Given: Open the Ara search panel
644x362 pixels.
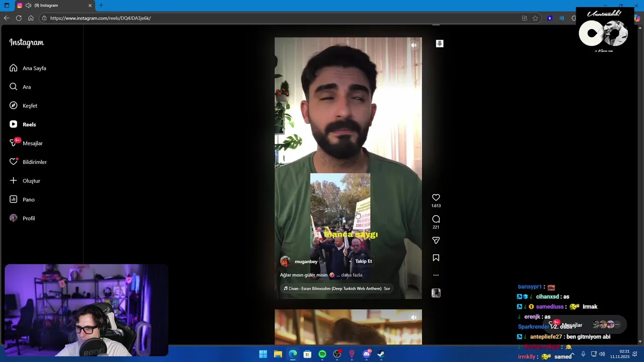Looking at the screenshot, I should coord(20,87).
